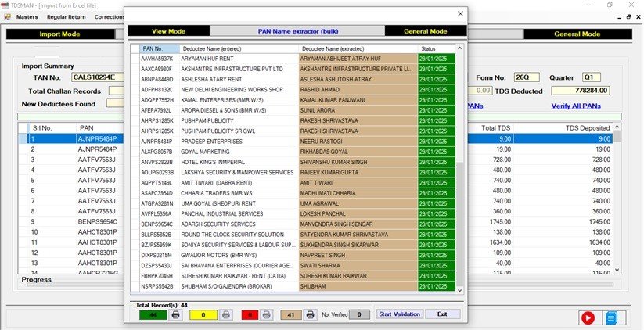The height and width of the screenshot is (330, 644).
Task: Click Deductee Name (extracted) column header
Action: (x=358, y=48)
